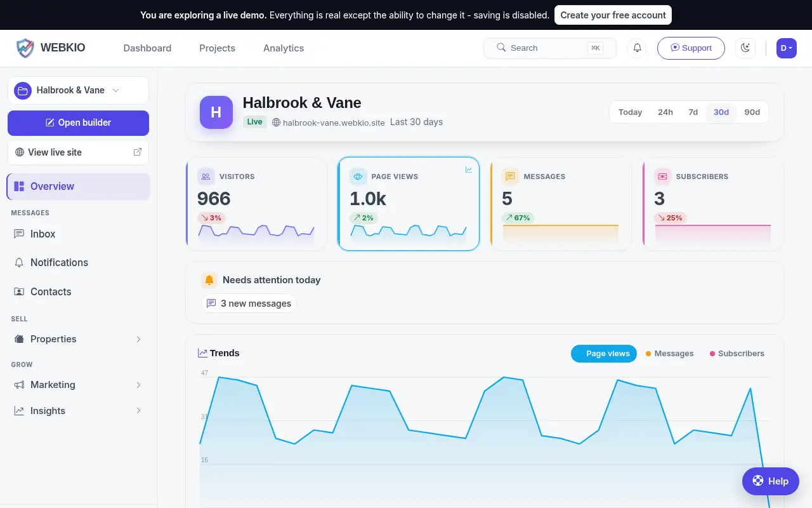
Task: Click the small chart icon on Page Views card
Action: [469, 170]
